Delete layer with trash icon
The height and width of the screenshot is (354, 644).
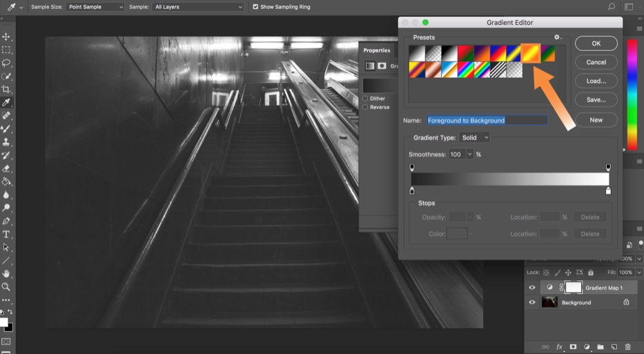[x=627, y=347]
